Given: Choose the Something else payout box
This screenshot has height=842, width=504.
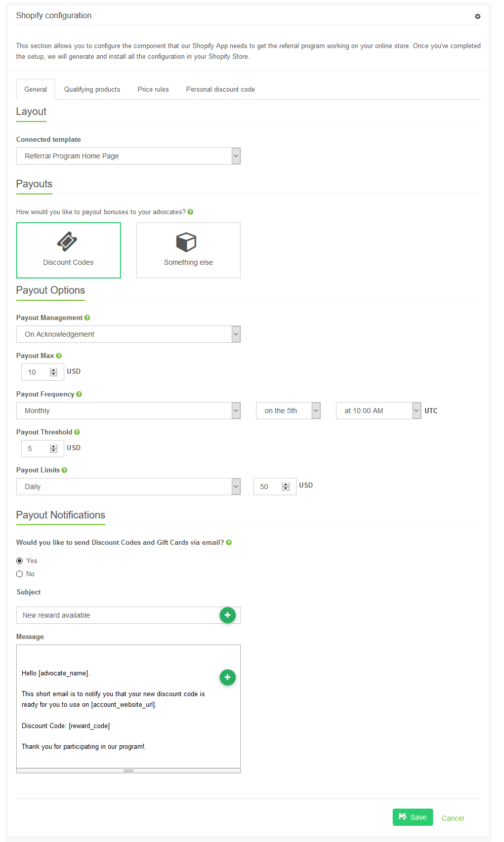Looking at the screenshot, I should [x=188, y=250].
